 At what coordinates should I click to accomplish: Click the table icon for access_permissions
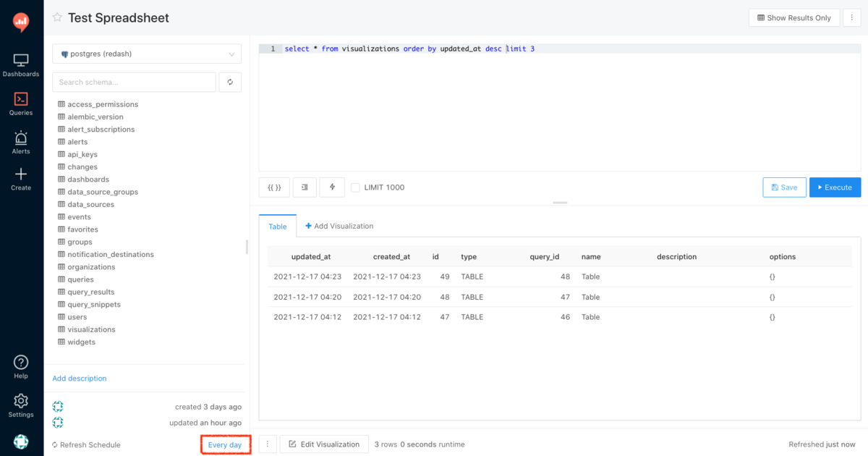61,104
